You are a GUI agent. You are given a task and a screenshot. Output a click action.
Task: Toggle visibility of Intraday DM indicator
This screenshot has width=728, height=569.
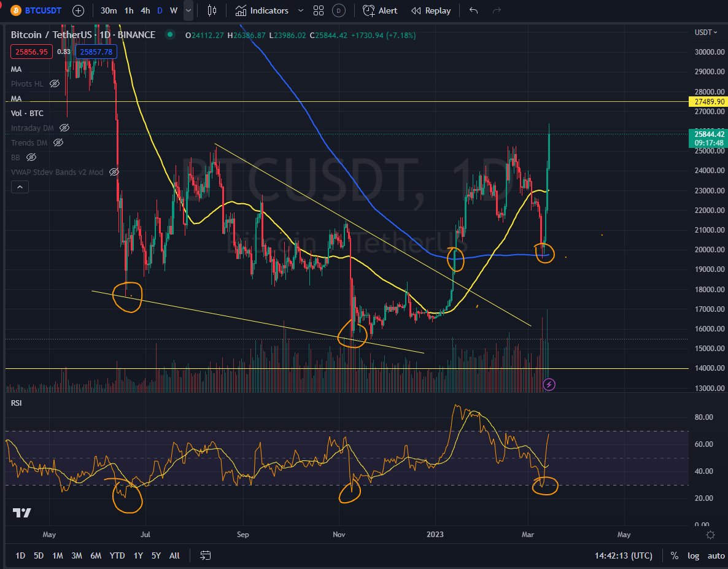tap(64, 128)
